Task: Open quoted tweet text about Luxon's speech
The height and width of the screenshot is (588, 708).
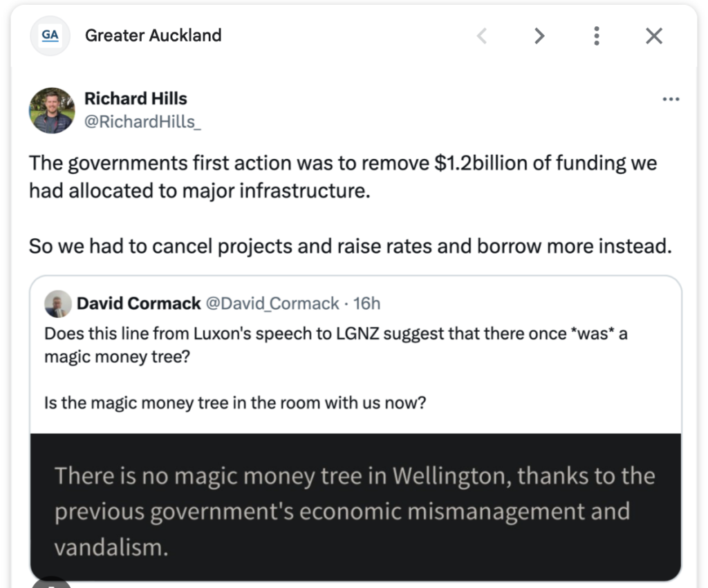Action: [x=335, y=345]
